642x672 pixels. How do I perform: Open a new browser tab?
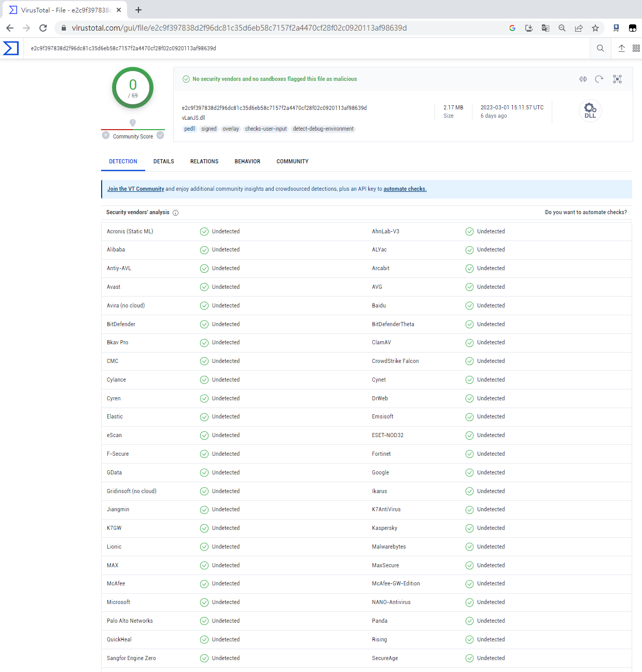pos(138,10)
